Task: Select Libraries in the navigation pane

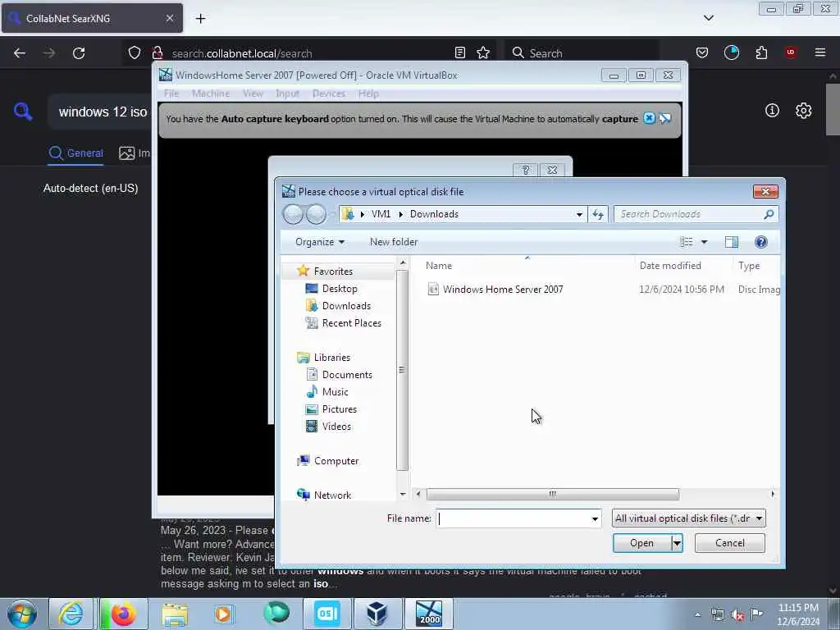Action: point(332,358)
